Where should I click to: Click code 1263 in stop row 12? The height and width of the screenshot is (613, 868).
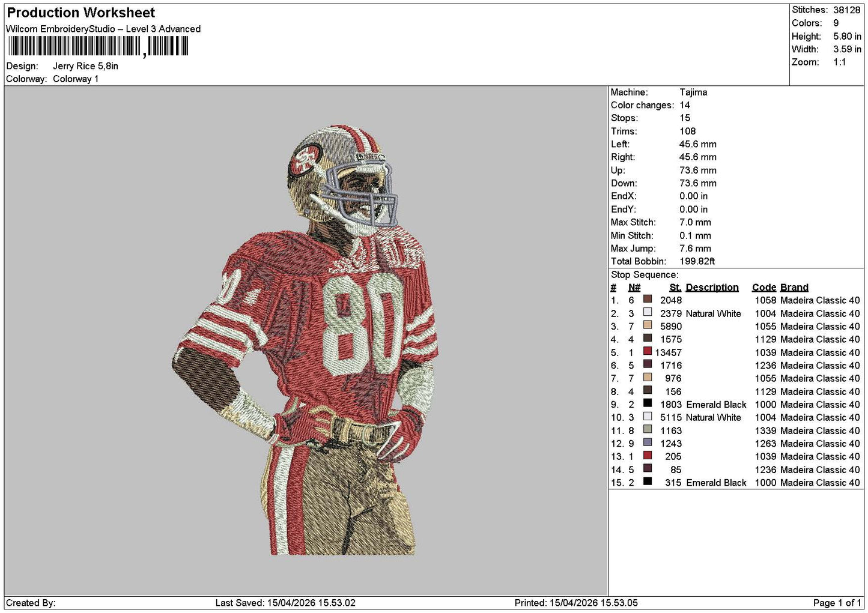pyautogui.click(x=766, y=444)
